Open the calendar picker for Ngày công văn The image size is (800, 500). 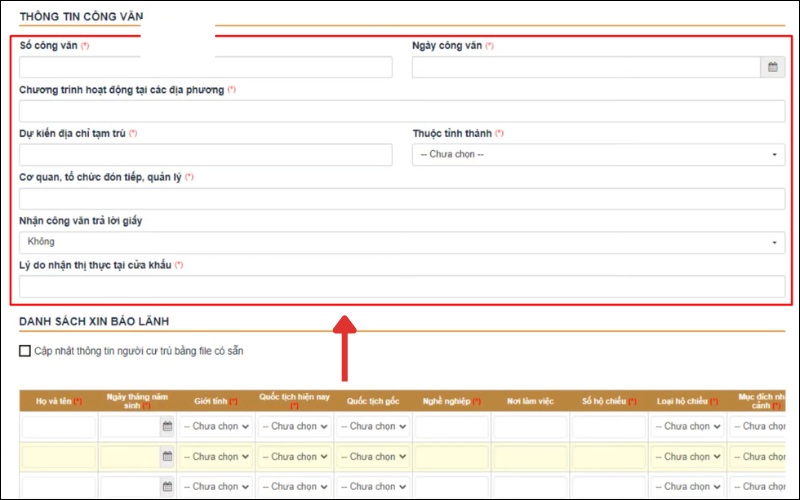772,67
